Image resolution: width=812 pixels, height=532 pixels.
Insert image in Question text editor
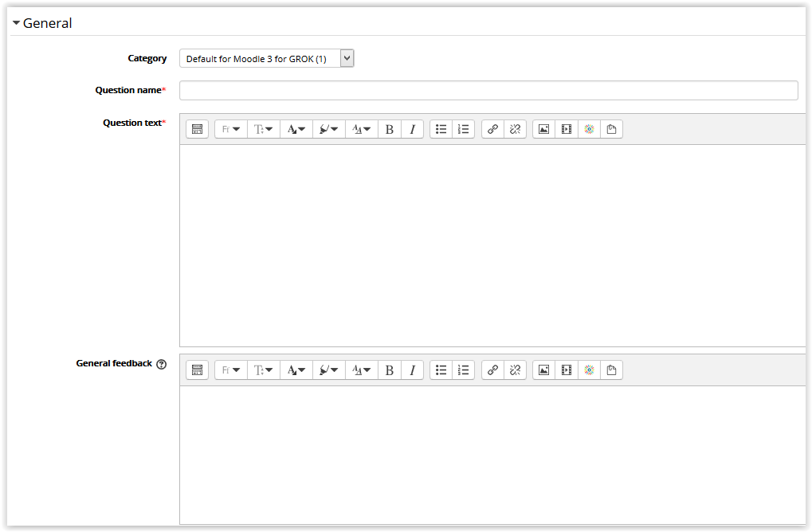543,129
